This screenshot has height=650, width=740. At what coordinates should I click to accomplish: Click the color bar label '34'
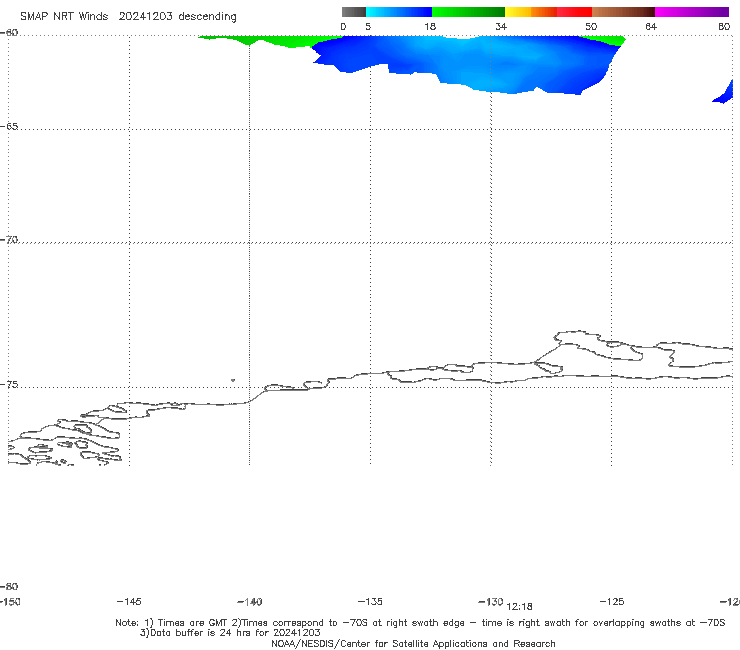501,26
